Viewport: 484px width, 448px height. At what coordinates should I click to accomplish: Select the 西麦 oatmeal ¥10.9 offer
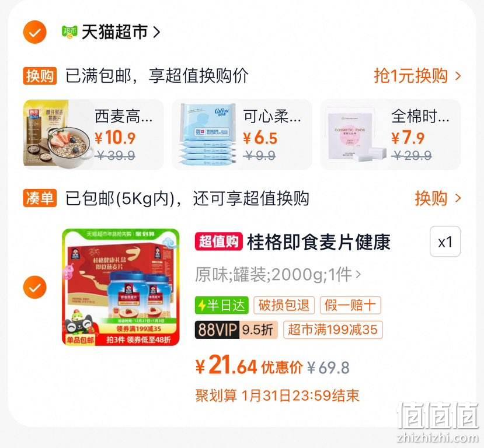[93, 134]
